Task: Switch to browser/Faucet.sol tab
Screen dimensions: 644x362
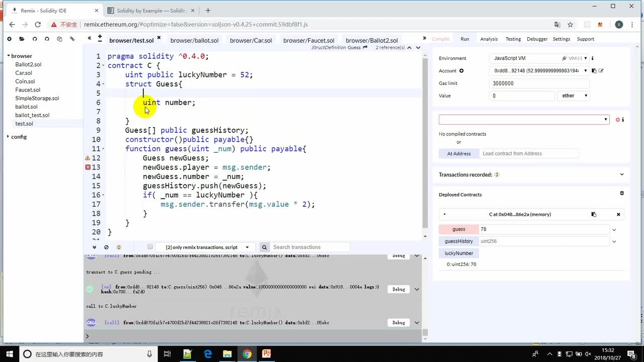Action: (x=308, y=40)
